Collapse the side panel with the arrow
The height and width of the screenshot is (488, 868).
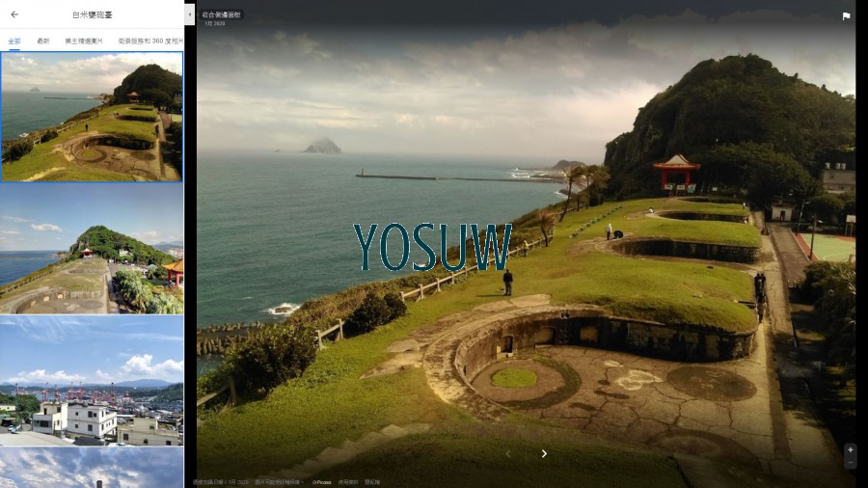click(x=189, y=15)
